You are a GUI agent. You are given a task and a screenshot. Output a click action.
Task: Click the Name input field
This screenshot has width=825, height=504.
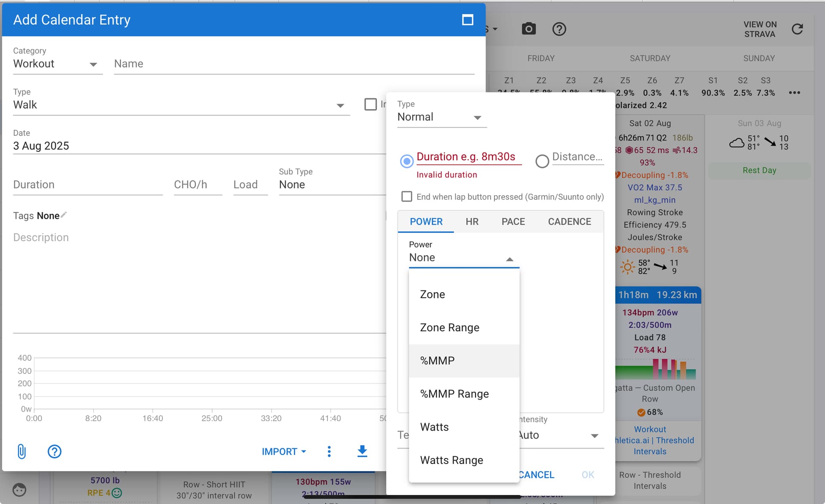tap(294, 64)
